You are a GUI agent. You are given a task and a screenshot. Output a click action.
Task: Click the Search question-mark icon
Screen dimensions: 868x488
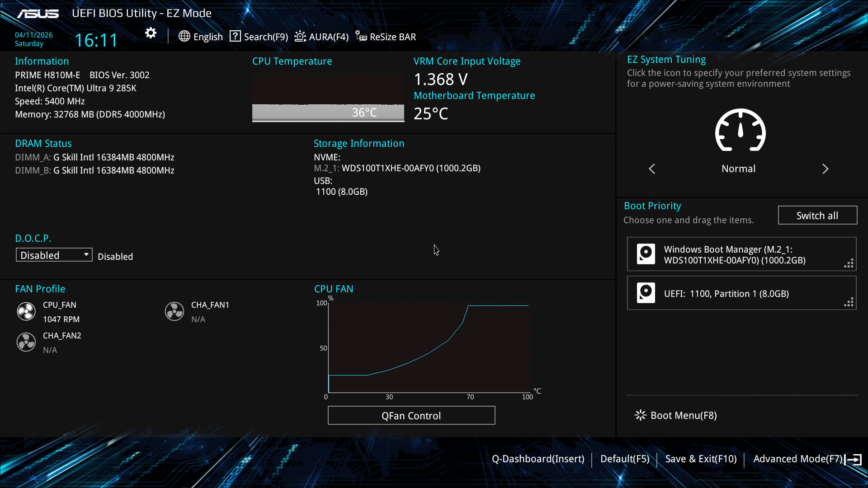click(x=235, y=36)
